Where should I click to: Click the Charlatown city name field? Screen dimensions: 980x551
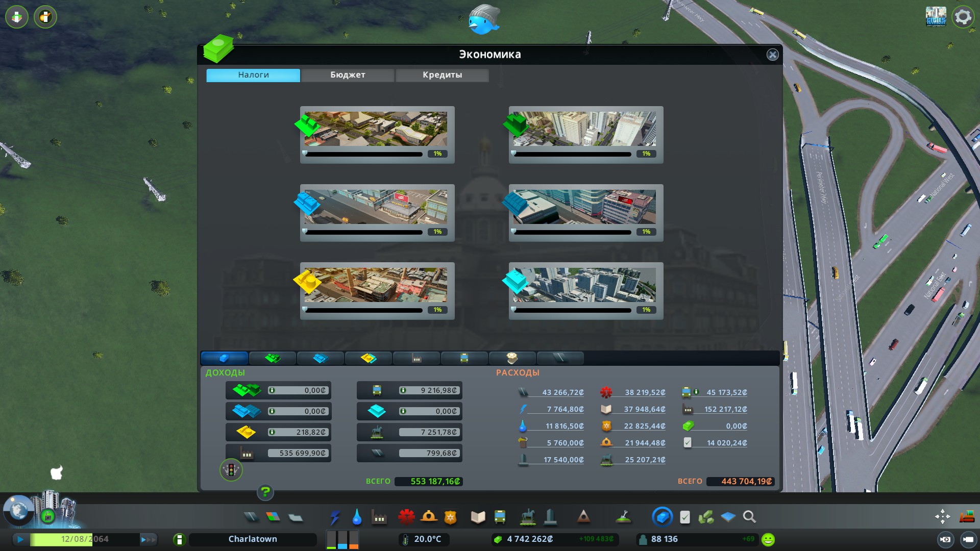point(253,539)
